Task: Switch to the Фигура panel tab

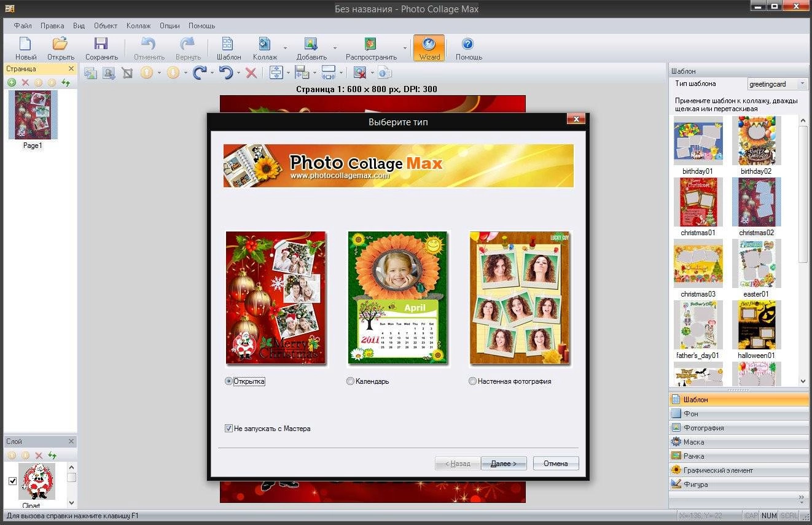Action: pyautogui.click(x=739, y=484)
